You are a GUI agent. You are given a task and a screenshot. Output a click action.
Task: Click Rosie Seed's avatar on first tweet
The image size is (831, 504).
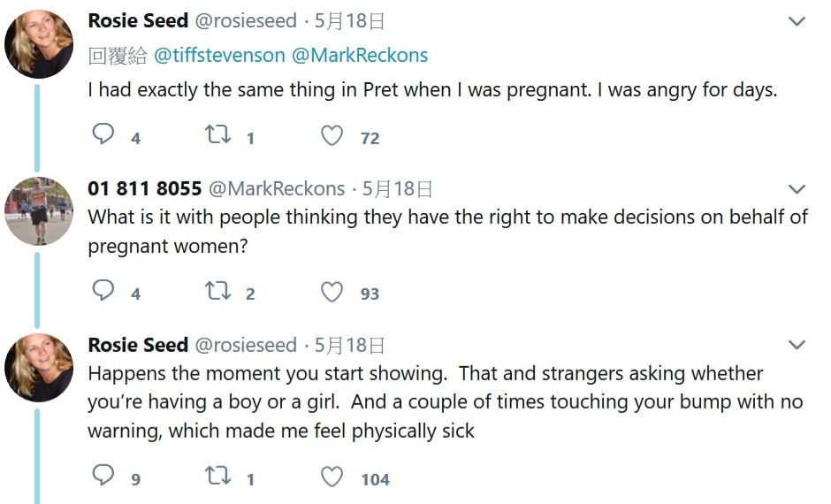click(x=39, y=44)
